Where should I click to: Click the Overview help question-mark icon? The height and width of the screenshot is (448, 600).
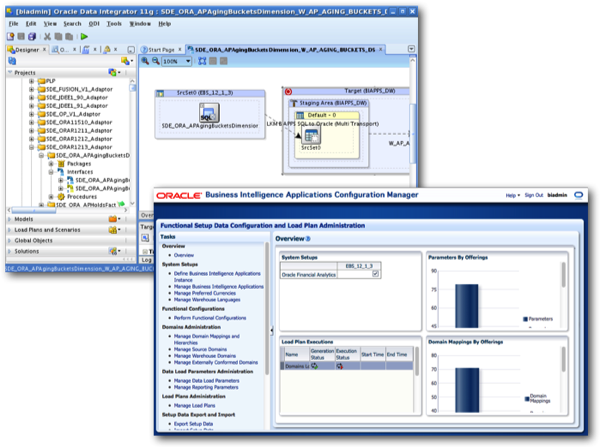click(x=308, y=239)
